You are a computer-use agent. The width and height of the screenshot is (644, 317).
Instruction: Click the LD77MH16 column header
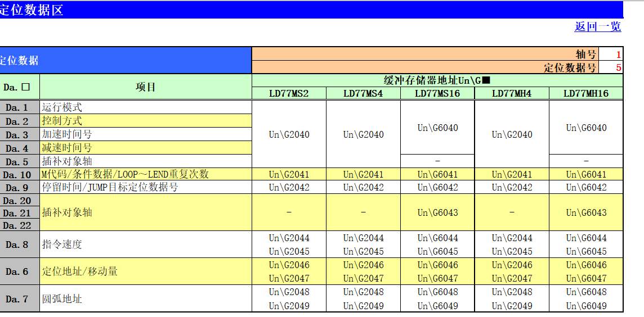coord(586,94)
